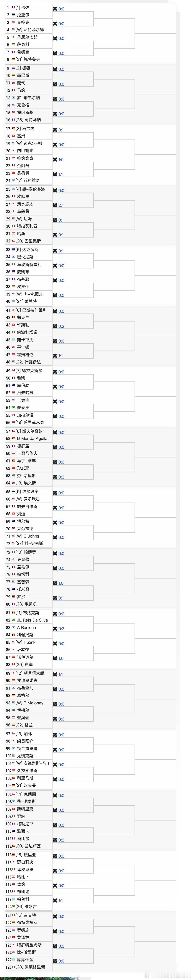Click head-to-head rackets icon beside 塔韦内 match

(55, 130)
